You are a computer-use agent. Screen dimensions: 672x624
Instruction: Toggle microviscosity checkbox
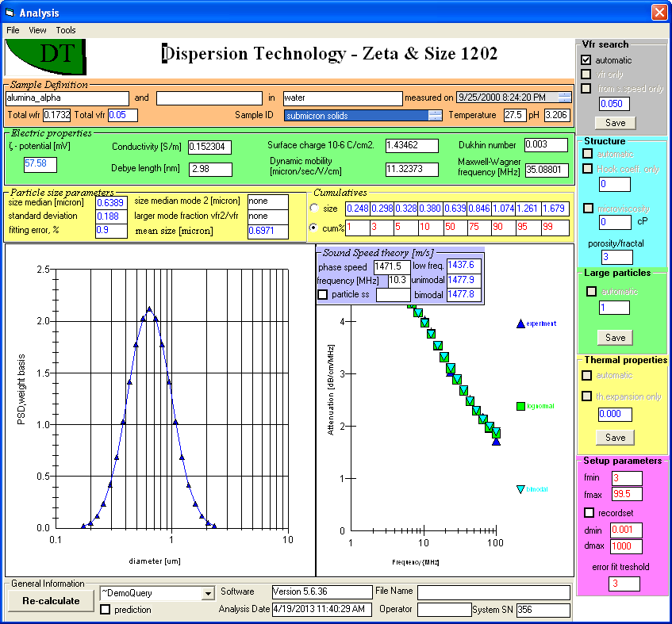[589, 209]
